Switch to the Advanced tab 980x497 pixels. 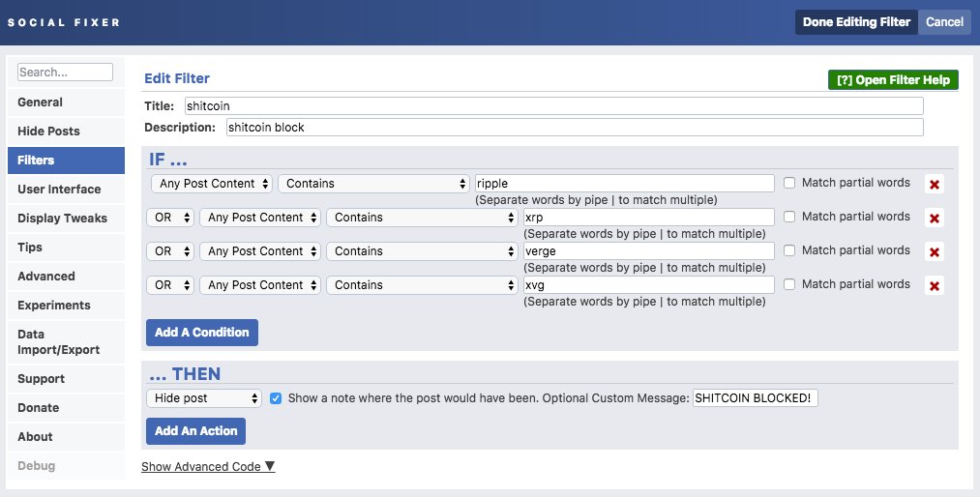click(x=66, y=276)
